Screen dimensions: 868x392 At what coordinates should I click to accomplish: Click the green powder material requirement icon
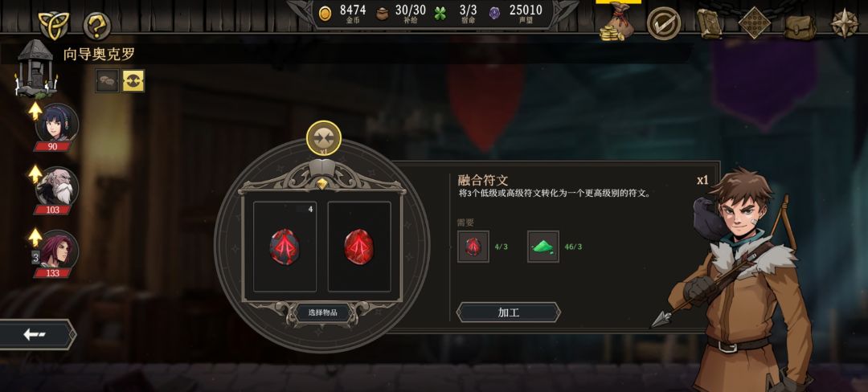pyautogui.click(x=543, y=247)
